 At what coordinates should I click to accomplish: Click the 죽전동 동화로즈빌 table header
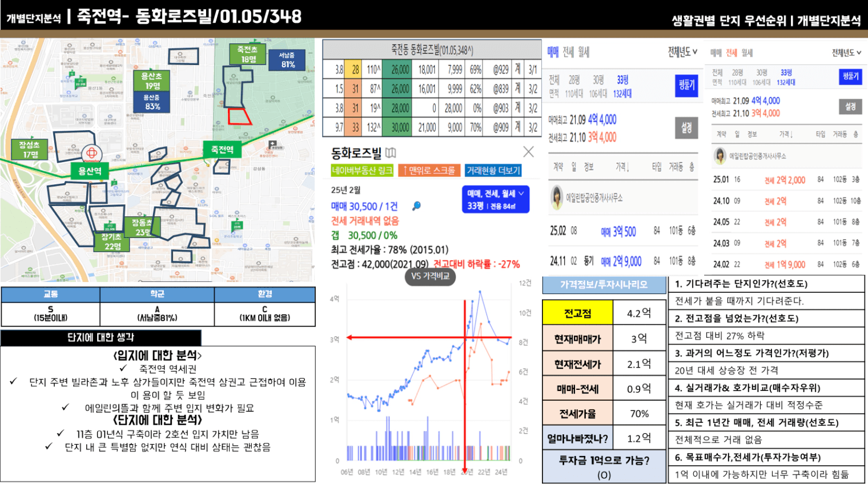click(432, 50)
